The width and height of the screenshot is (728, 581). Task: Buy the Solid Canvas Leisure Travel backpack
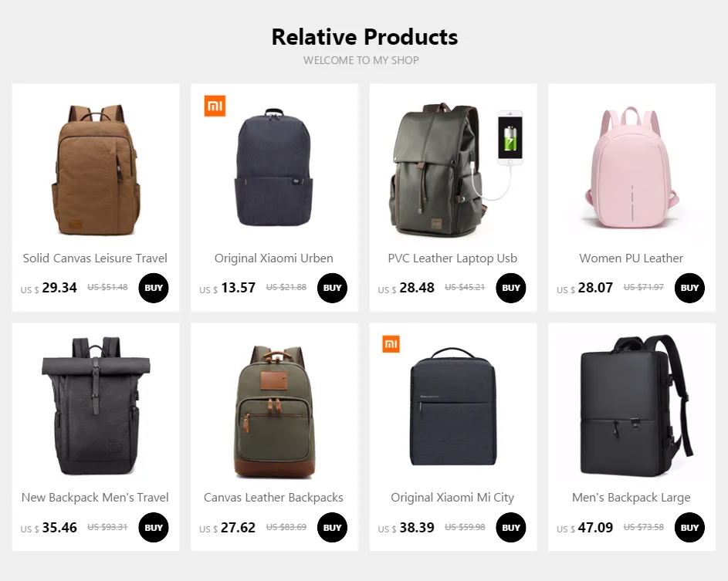[x=154, y=288]
